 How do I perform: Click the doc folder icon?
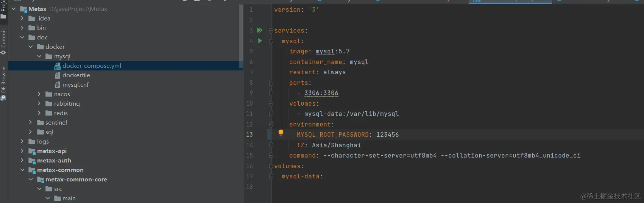tap(32, 37)
